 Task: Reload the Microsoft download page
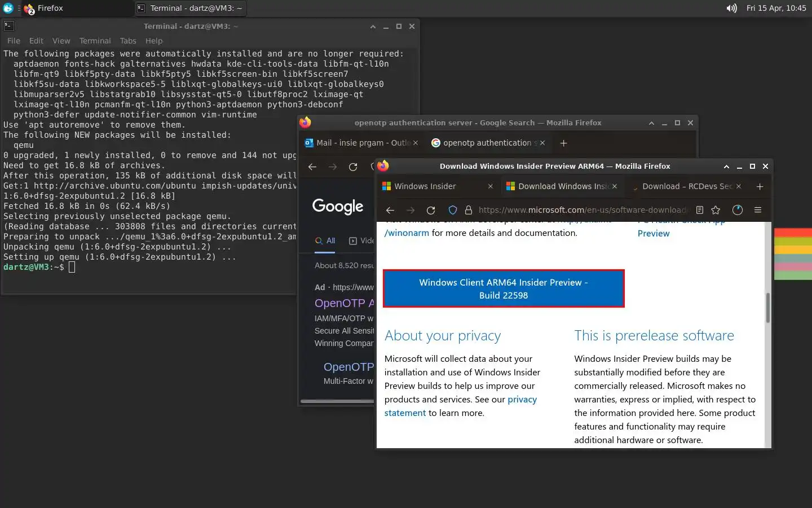pos(431,210)
